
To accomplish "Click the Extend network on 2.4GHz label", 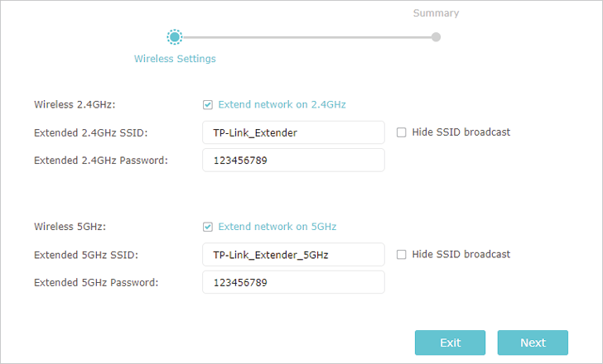I will 282,104.
